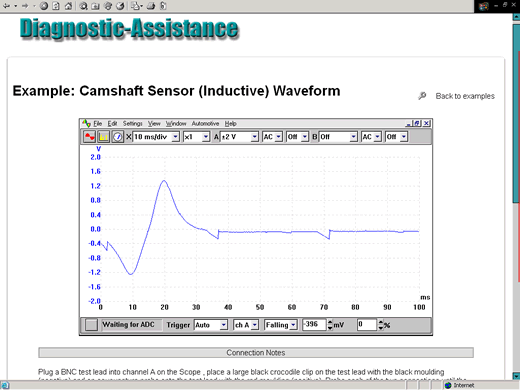Expand the trigger Falling direction dropdown
The height and width of the screenshot is (390, 520).
[293, 325]
